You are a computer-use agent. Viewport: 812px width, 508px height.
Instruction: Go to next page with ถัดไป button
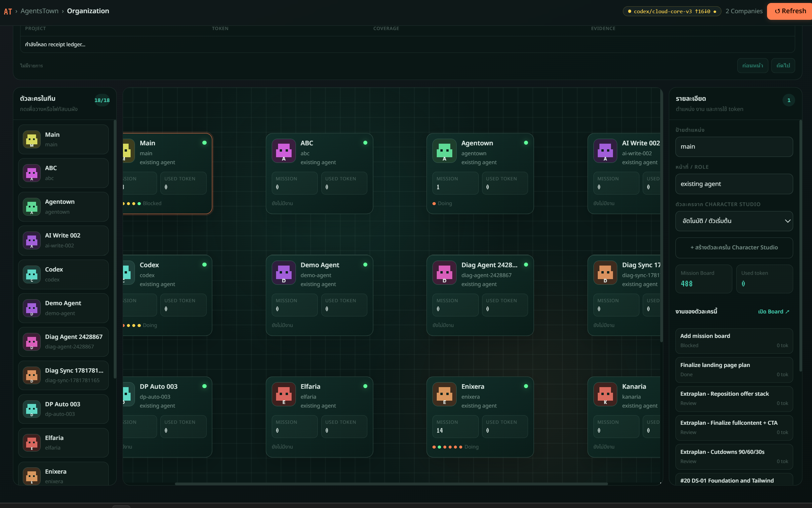[783, 65]
